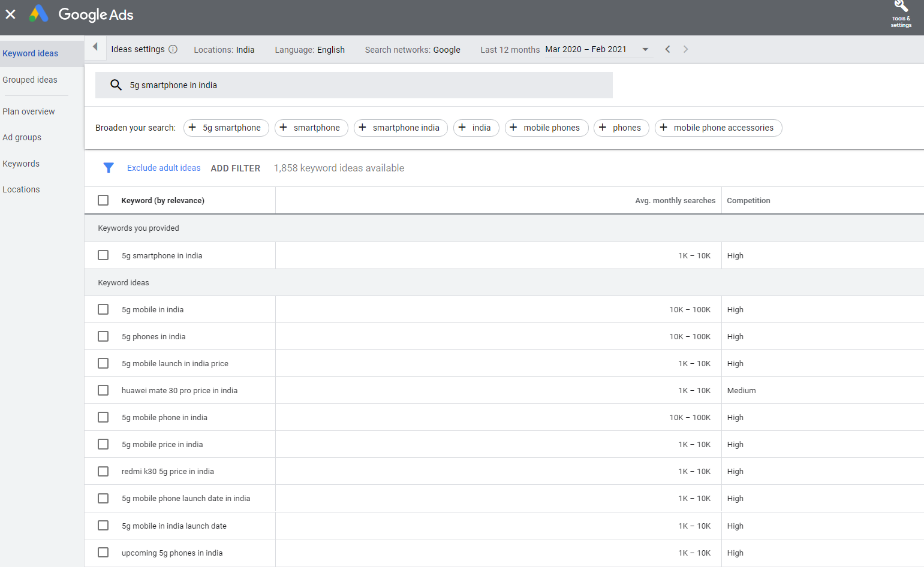
Task: Check '5g mobile phone launch date in india' checkbox
Action: click(103, 498)
